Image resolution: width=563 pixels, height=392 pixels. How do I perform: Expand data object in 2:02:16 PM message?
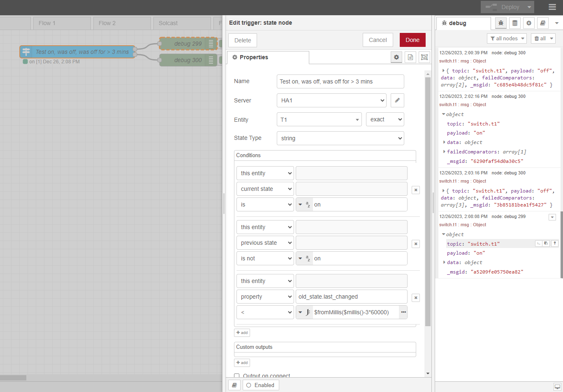coord(445,142)
